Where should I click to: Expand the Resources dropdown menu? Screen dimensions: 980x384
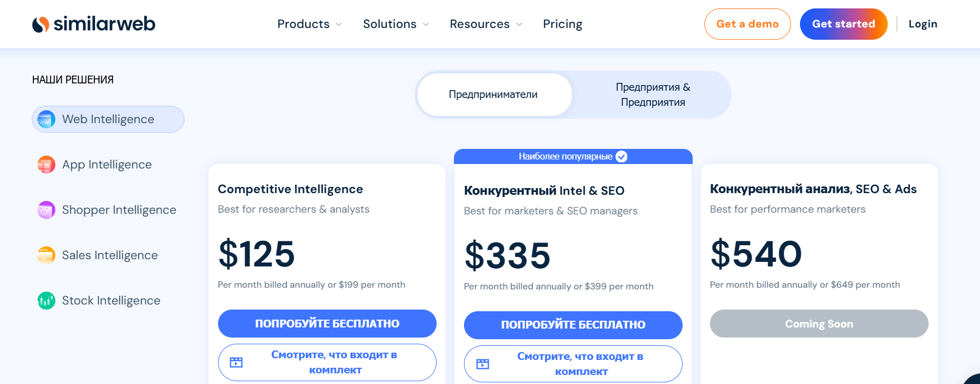pos(485,24)
